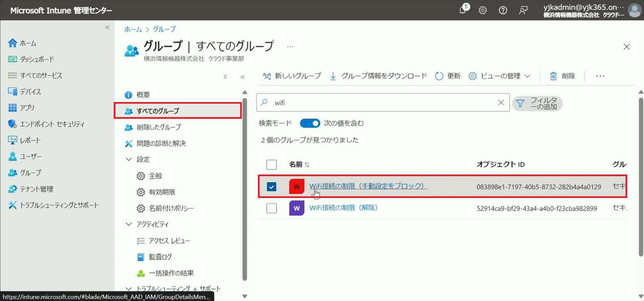Click the レポート monitor icon

[x=12, y=140]
